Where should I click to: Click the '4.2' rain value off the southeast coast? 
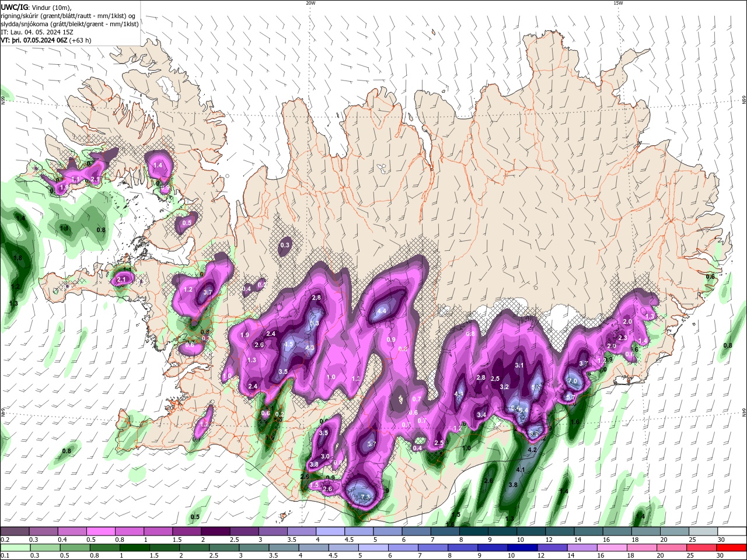point(532,450)
